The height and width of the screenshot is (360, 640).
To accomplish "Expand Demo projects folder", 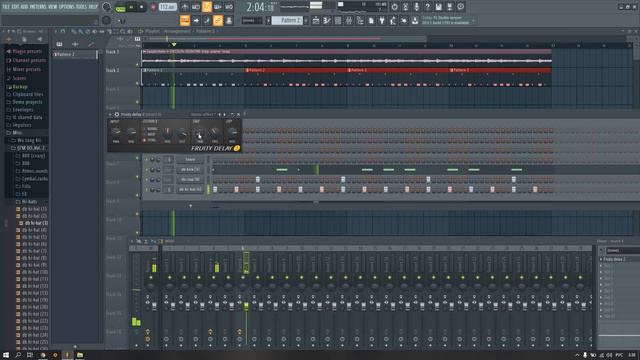I will (x=27, y=102).
